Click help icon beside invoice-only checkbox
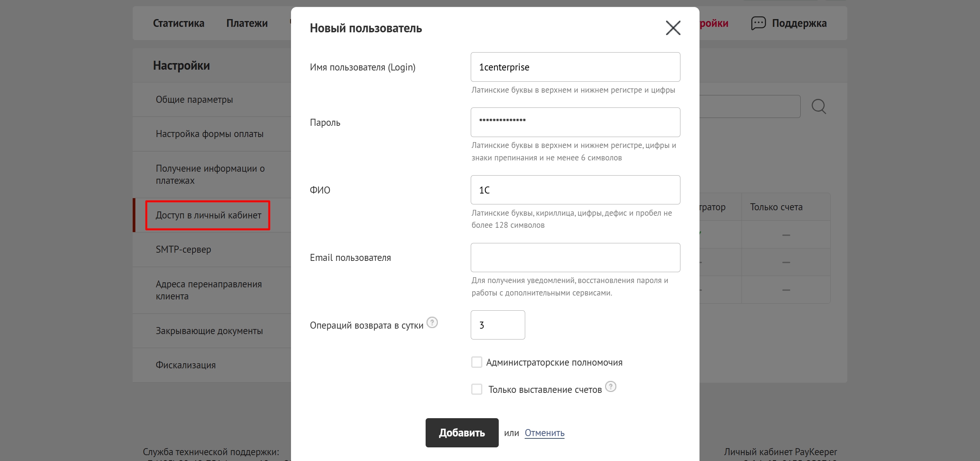Image resolution: width=980 pixels, height=461 pixels. 611,387
